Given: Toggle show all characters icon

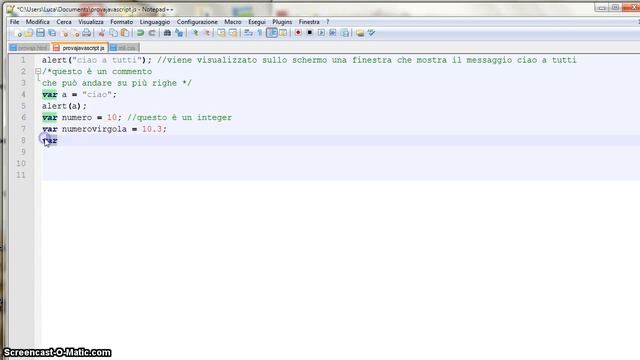Looking at the screenshot, I should click(x=260, y=33).
